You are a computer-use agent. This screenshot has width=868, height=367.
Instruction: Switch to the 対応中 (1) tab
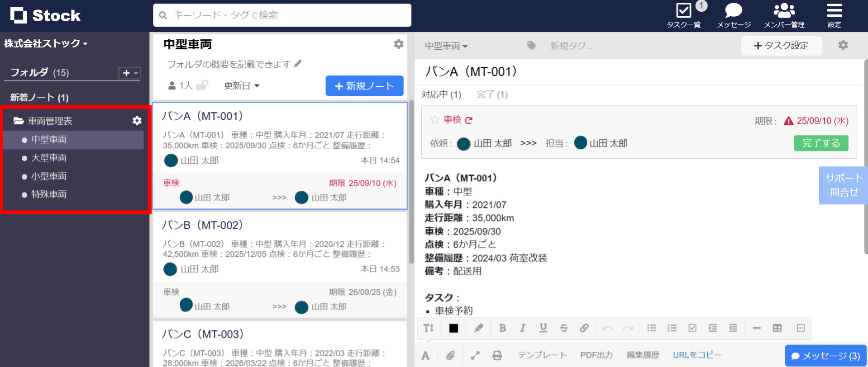coord(441,94)
